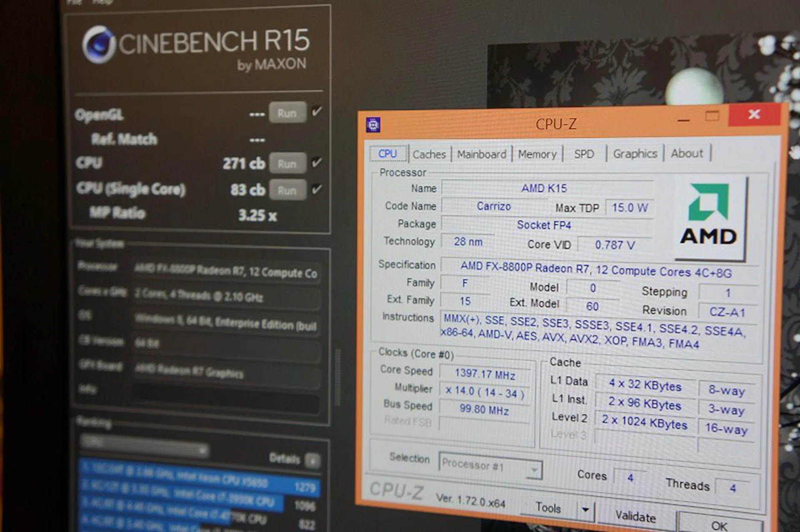Maximize the CPU-Z window
The height and width of the screenshot is (532, 800).
[x=712, y=116]
